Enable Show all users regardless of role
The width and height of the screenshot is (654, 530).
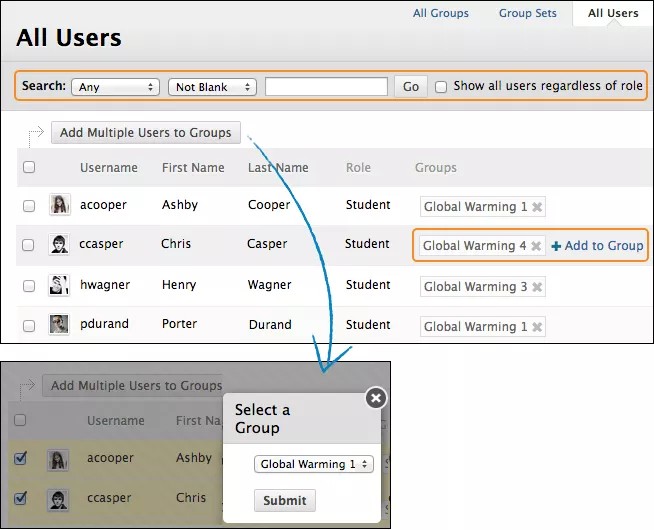point(441,87)
